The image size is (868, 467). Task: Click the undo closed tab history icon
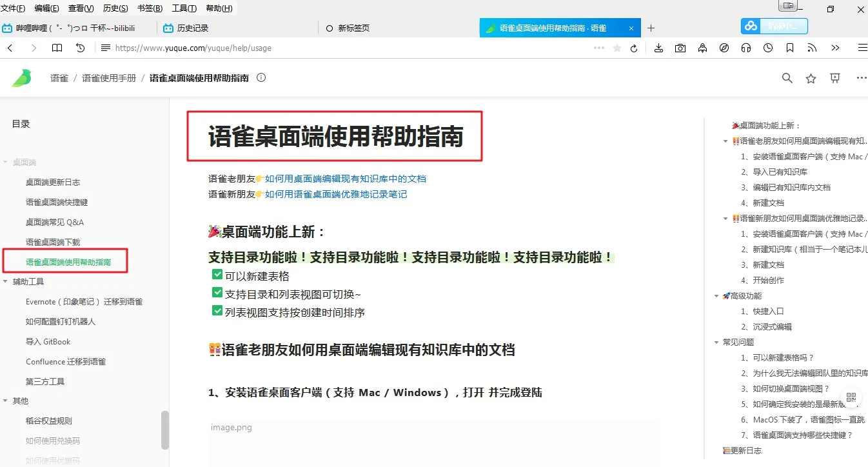pyautogui.click(x=81, y=48)
